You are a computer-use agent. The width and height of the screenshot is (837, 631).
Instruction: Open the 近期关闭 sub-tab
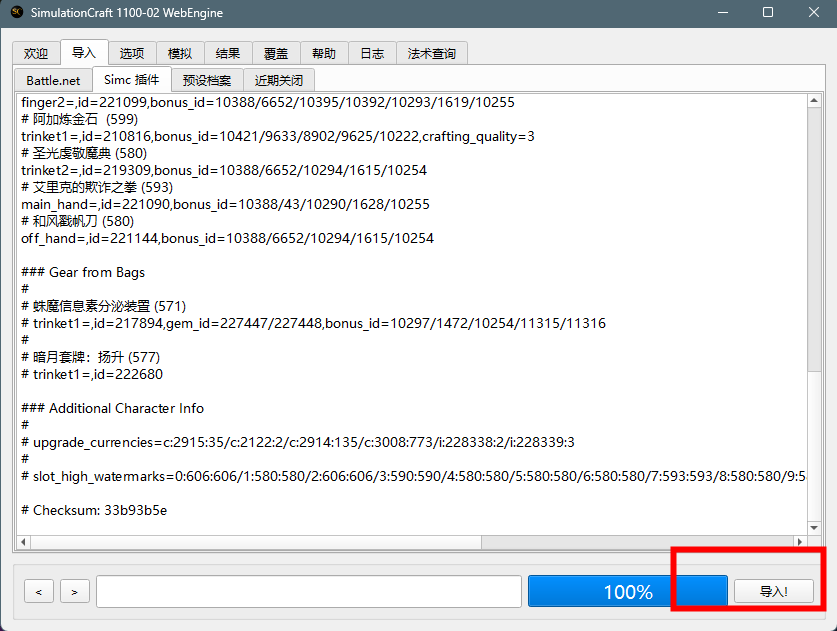point(279,81)
